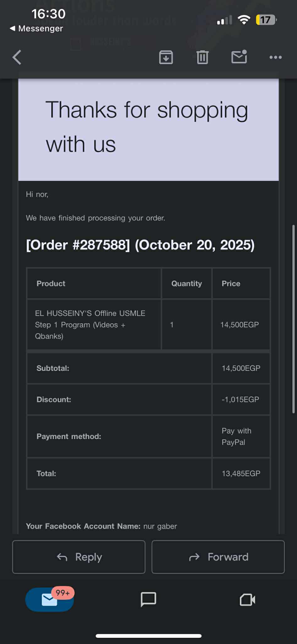Go back using the left chevron
This screenshot has width=297, height=644.
(x=17, y=57)
